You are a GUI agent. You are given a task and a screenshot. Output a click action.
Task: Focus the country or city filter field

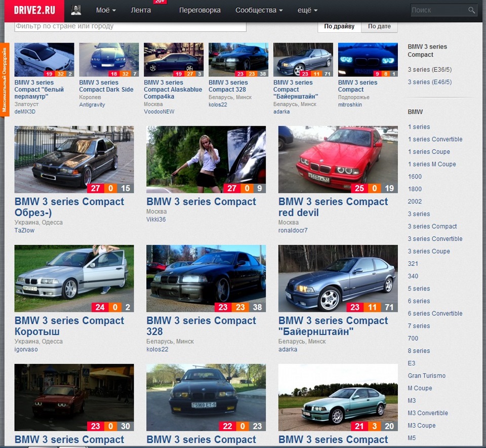130,26
